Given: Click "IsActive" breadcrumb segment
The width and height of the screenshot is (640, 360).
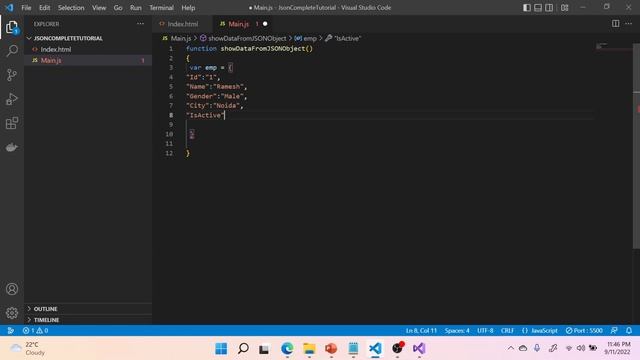Looking at the screenshot, I should 347,38.
